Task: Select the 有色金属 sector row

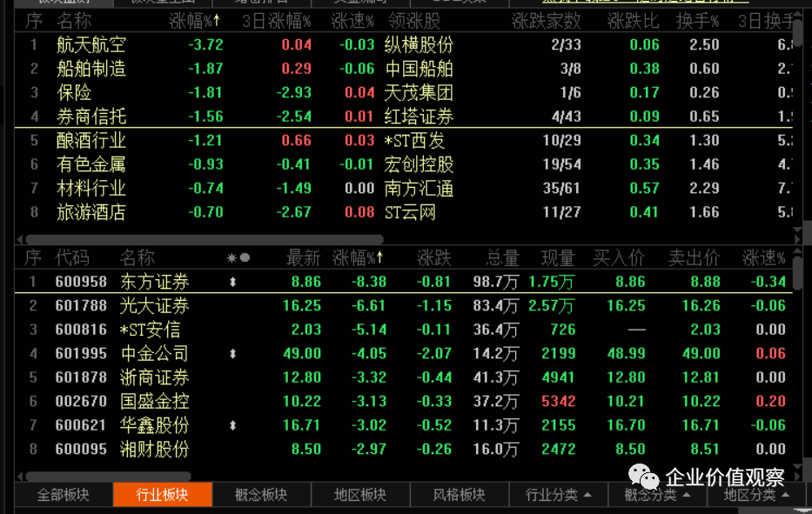Action: [404, 164]
